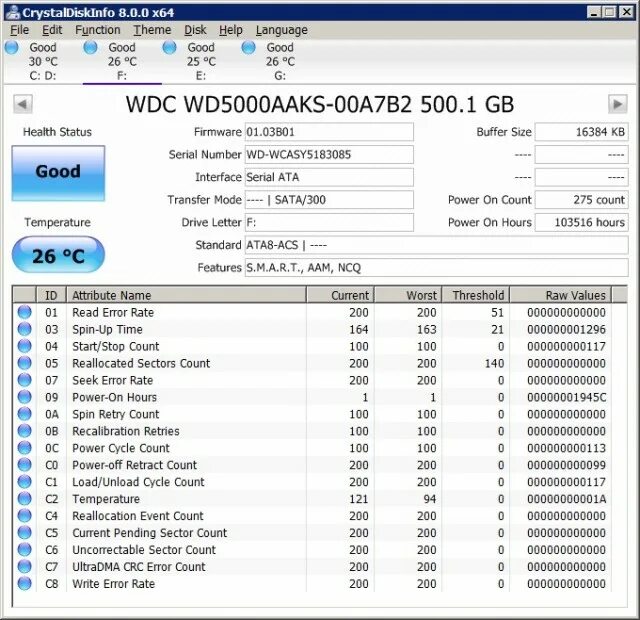Open the File menu

point(19,30)
